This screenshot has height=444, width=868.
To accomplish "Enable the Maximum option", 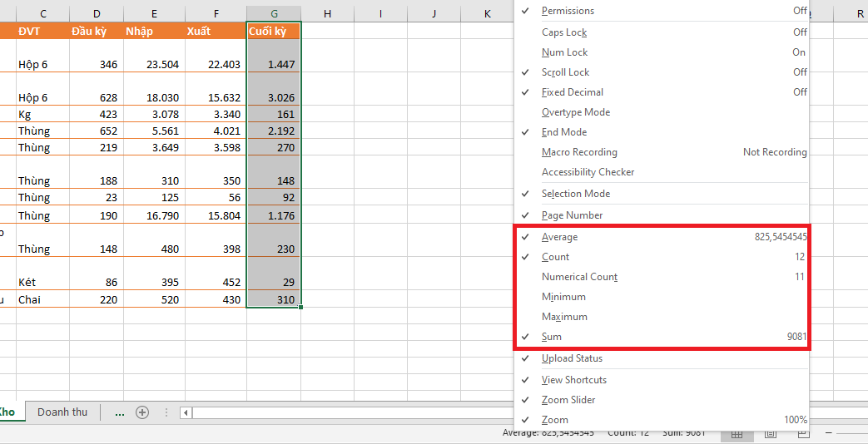I will point(564,317).
